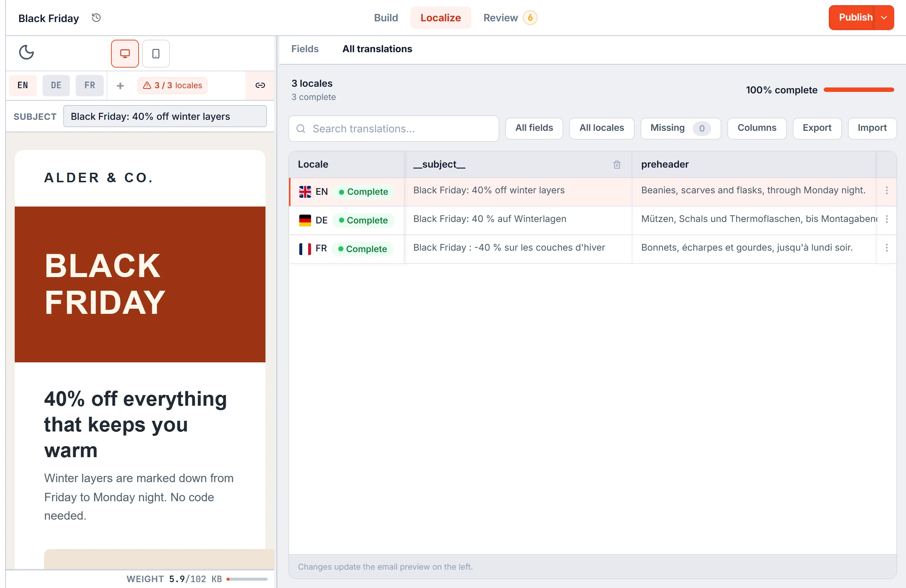
Task: Focus the Search translations field
Action: coord(393,129)
